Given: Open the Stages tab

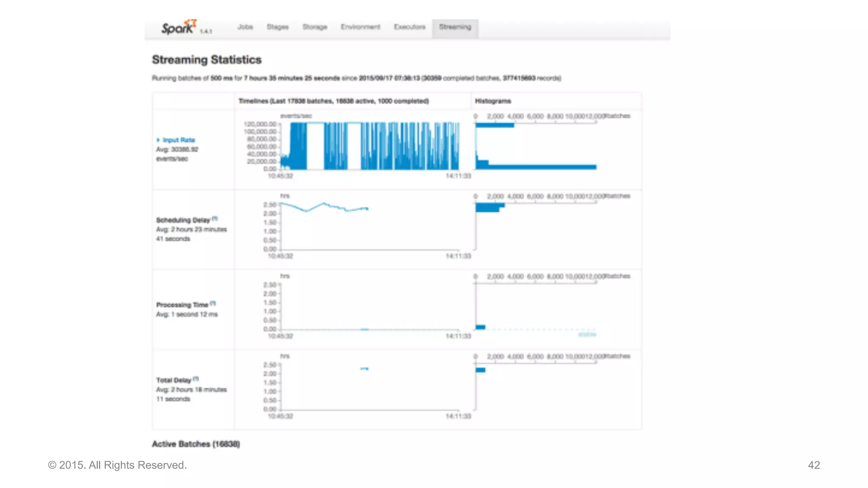Looking at the screenshot, I should [x=277, y=27].
